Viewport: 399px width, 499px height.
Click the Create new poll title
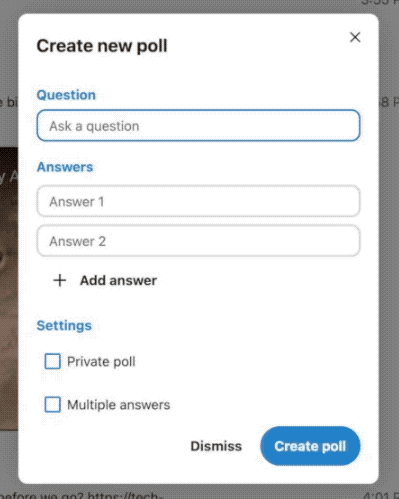[102, 46]
